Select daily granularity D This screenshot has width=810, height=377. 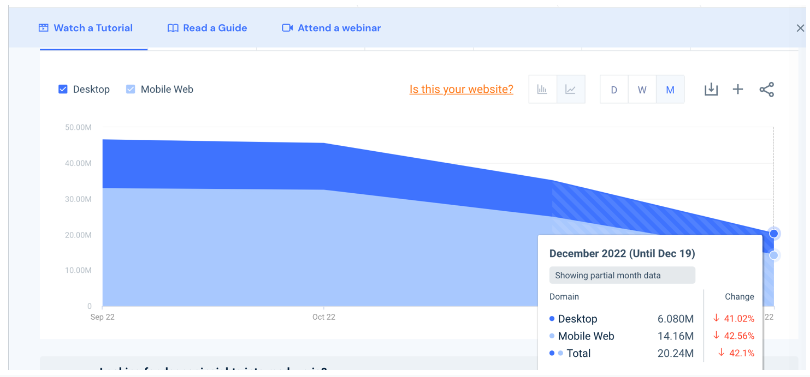pyautogui.click(x=614, y=89)
